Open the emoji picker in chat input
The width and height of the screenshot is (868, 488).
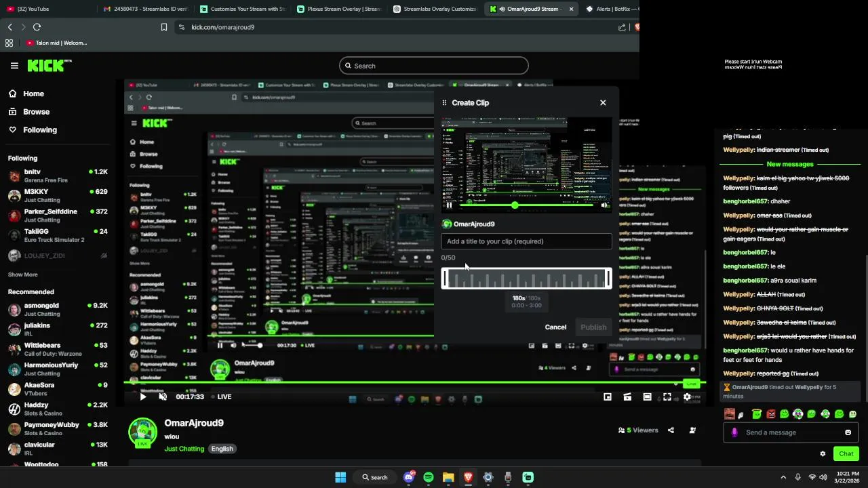848,432
